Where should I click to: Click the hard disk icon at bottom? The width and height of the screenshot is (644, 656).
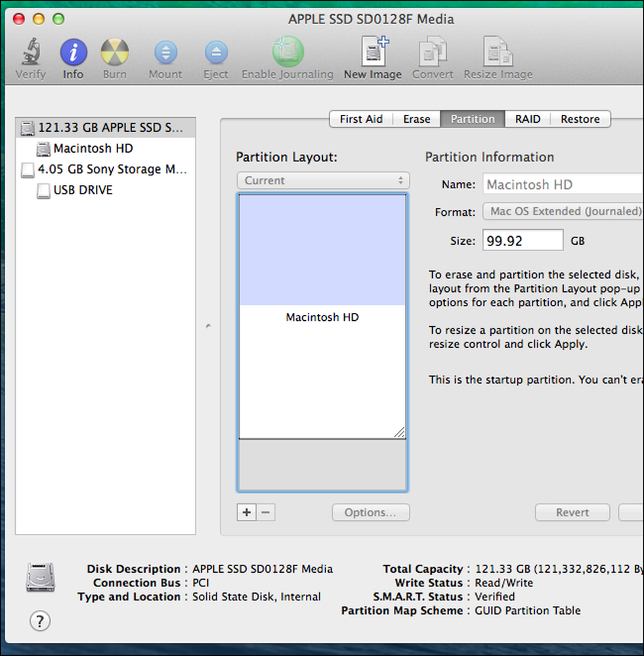click(40, 577)
